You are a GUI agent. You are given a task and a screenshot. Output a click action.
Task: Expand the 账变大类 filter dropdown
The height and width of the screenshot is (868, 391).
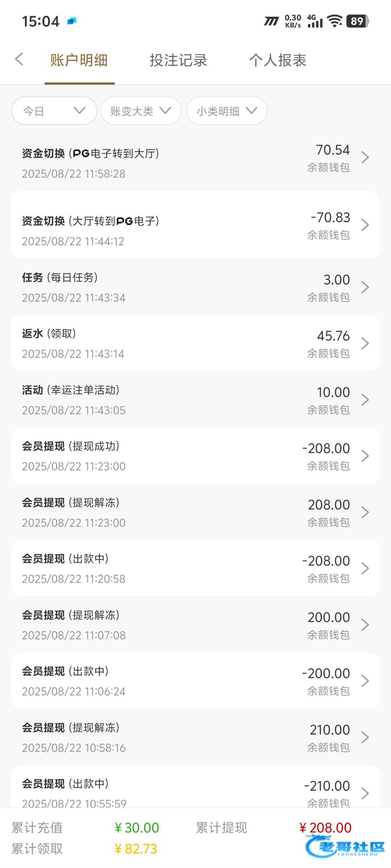click(x=140, y=111)
